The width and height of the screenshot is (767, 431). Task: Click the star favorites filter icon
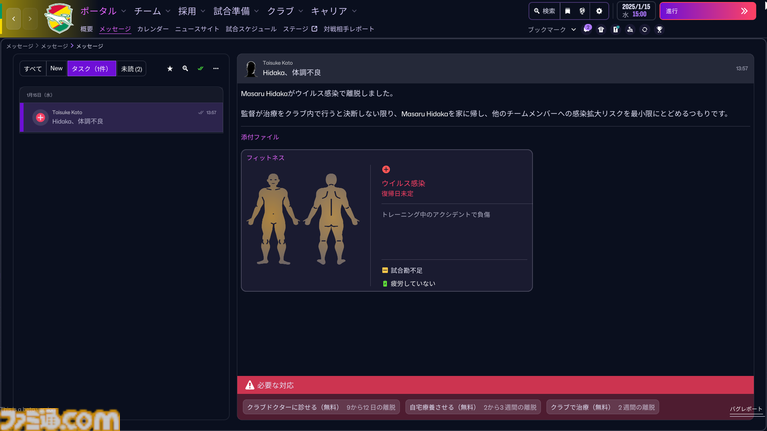(170, 69)
